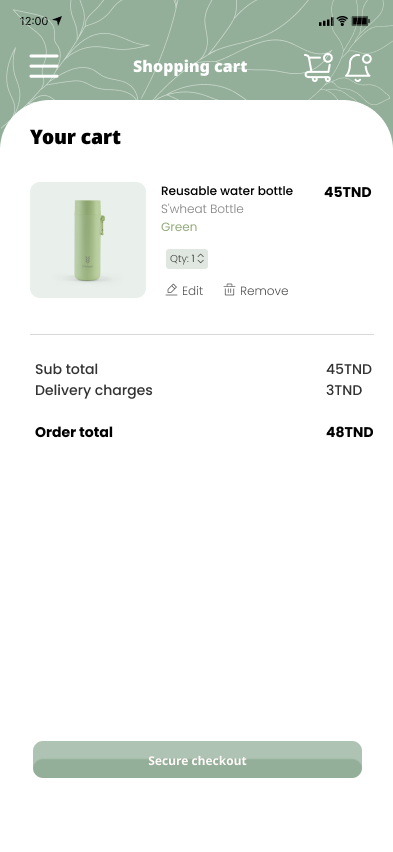
Task: Open the shopping cart icon in header
Action: [x=319, y=67]
